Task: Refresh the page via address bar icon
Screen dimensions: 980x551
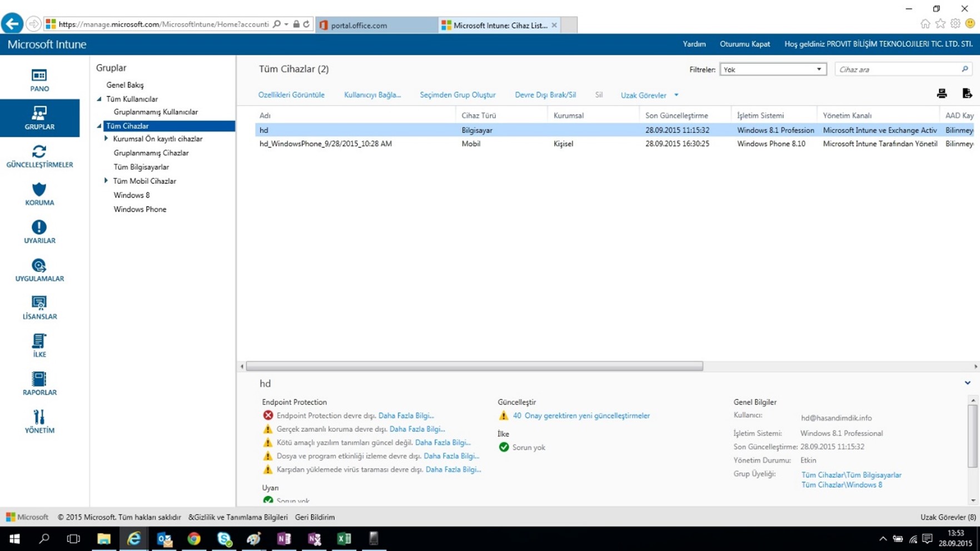Action: pos(306,24)
